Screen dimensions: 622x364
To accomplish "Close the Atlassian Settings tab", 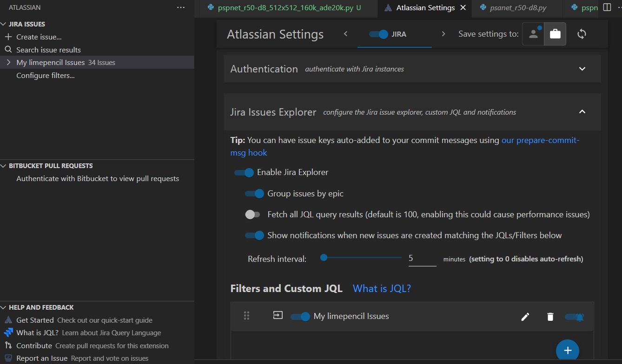I will [x=463, y=7].
